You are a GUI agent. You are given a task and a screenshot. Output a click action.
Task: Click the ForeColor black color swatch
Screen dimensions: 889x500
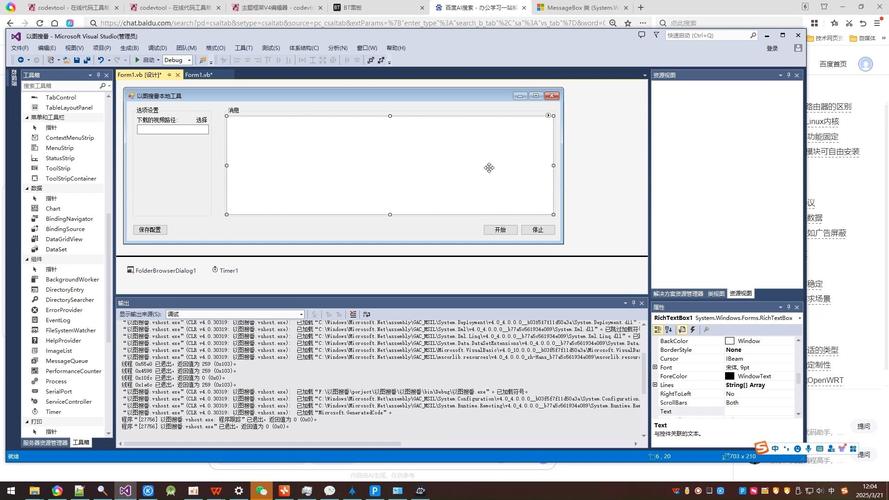click(730, 376)
